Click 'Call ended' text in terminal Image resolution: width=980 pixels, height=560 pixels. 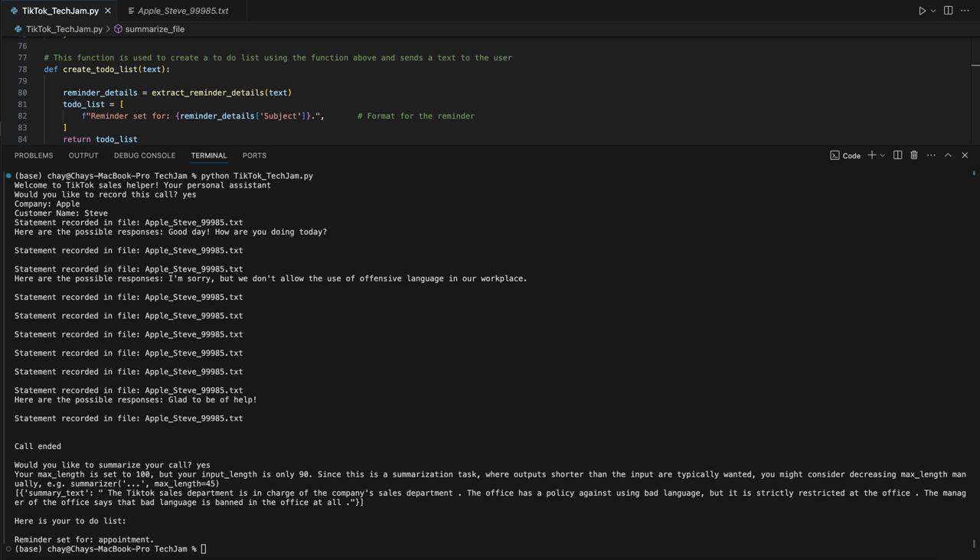coord(38,446)
